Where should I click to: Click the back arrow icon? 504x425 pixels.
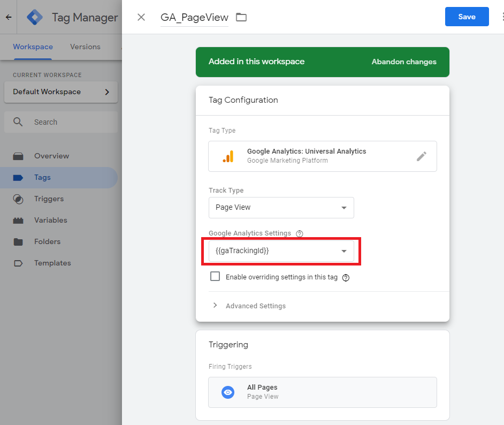pos(9,17)
